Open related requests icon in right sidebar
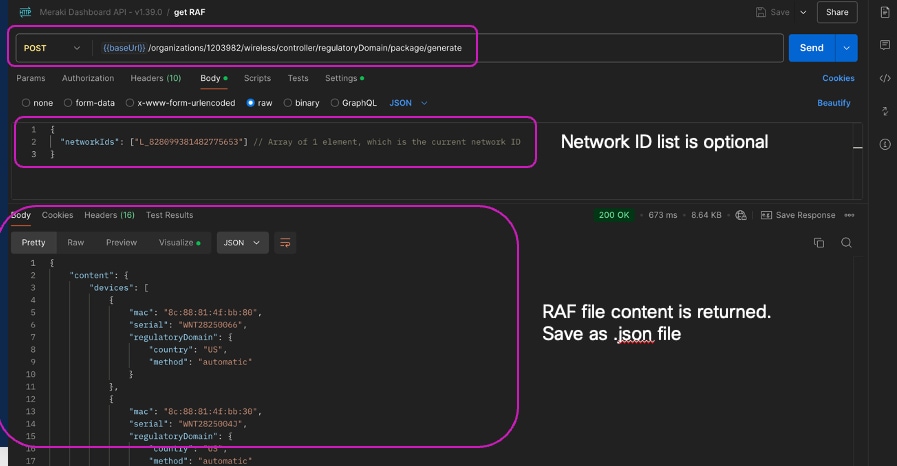This screenshot has height=466, width=897. (885, 111)
